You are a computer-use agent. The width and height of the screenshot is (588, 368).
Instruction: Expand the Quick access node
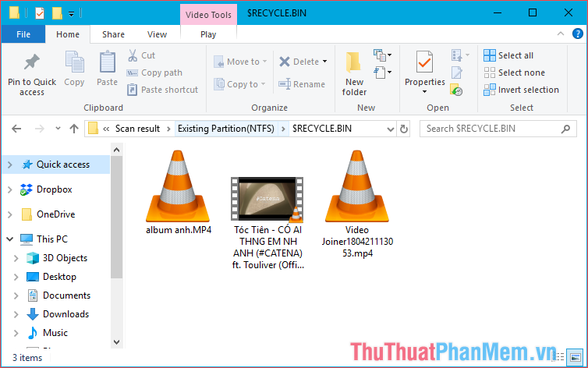click(10, 165)
